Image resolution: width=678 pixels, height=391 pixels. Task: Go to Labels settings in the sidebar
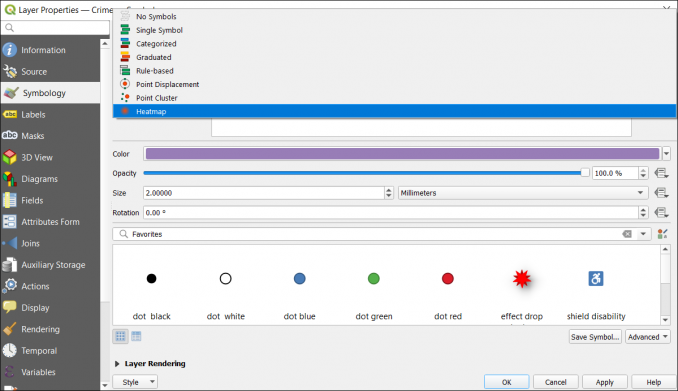click(50, 115)
